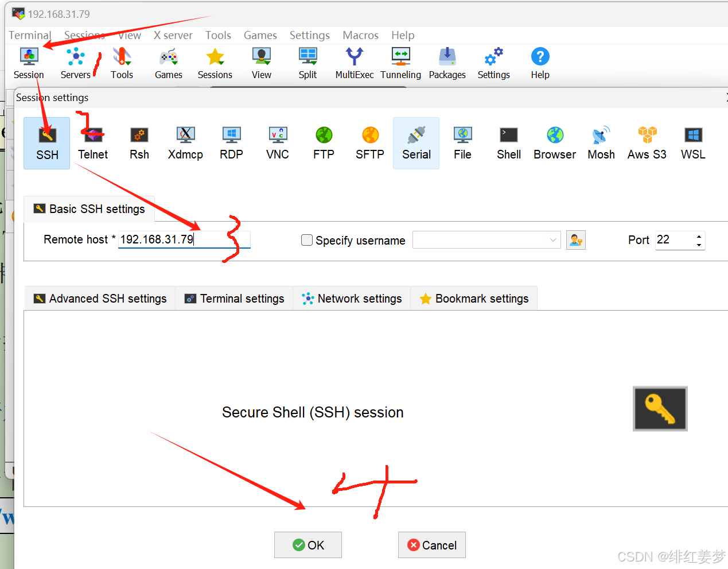Select the FTP session type
The image size is (728, 569).
coord(324,143)
